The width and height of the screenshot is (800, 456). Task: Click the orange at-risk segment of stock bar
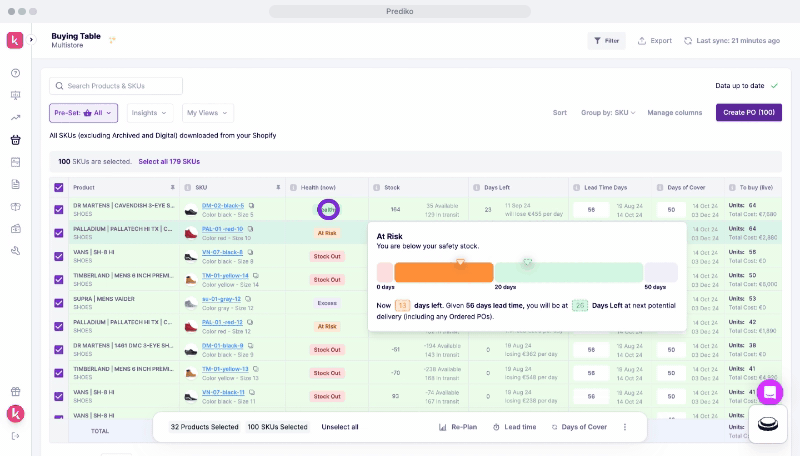click(x=444, y=272)
